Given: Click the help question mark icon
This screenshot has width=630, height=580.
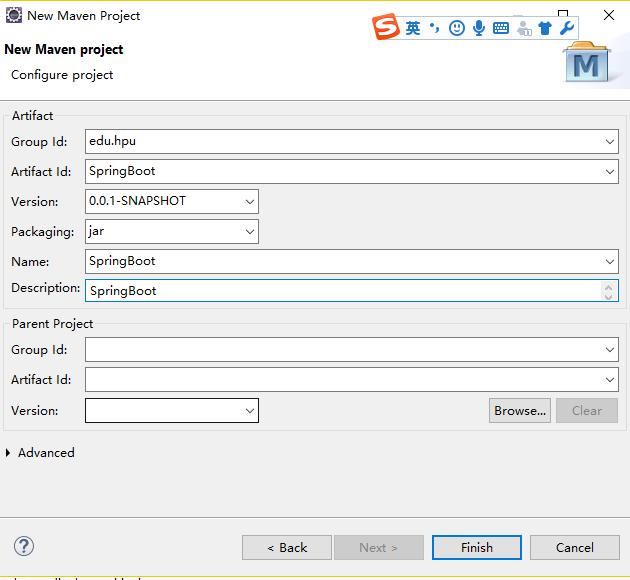Looking at the screenshot, I should click(x=24, y=546).
